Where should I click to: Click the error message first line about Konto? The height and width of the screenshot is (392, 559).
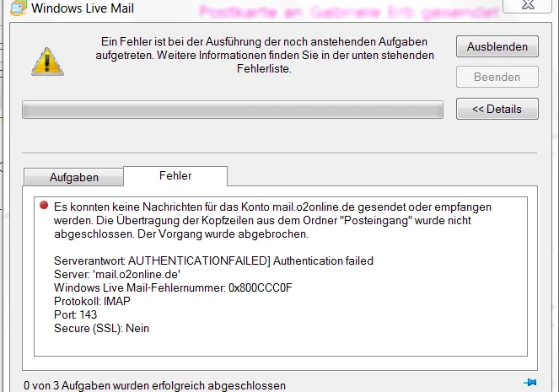[x=272, y=207]
